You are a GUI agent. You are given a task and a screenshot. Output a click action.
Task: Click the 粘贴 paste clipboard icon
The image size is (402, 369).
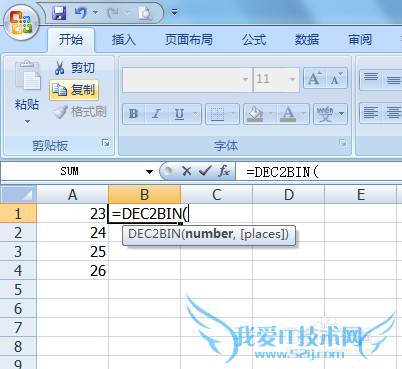tap(27, 76)
